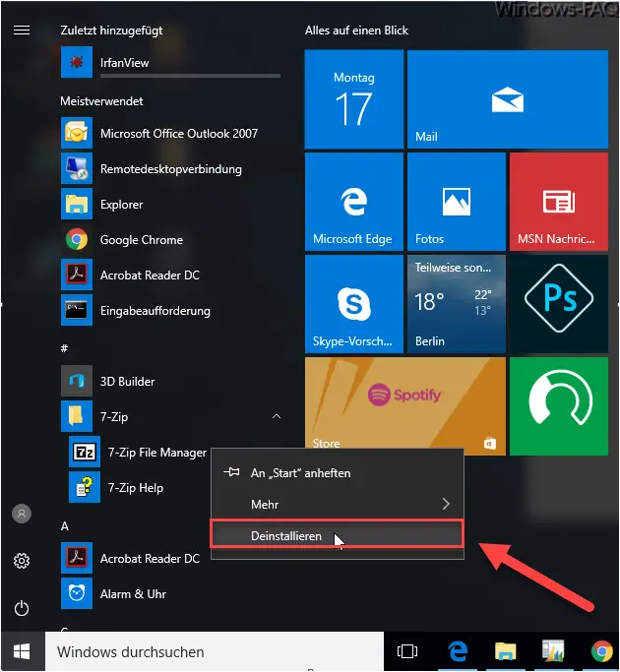Open the hamburger menu at top left

(22, 30)
